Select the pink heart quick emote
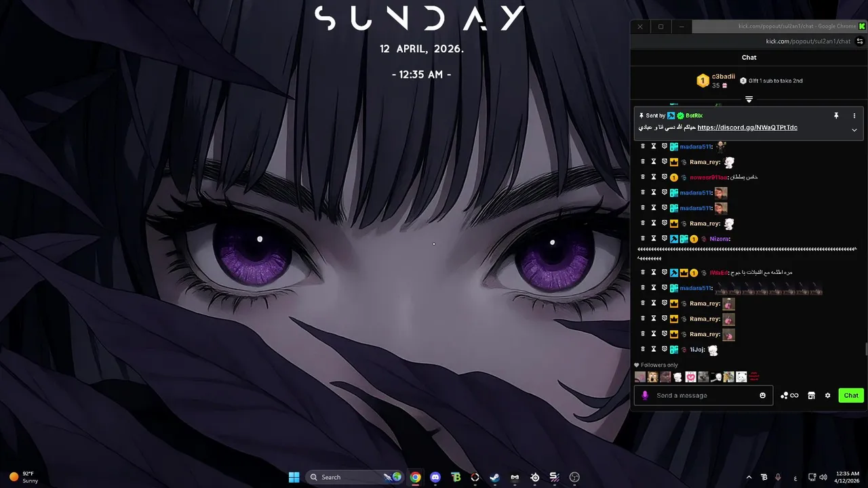Viewport: 868px width, 488px height. 690,377
